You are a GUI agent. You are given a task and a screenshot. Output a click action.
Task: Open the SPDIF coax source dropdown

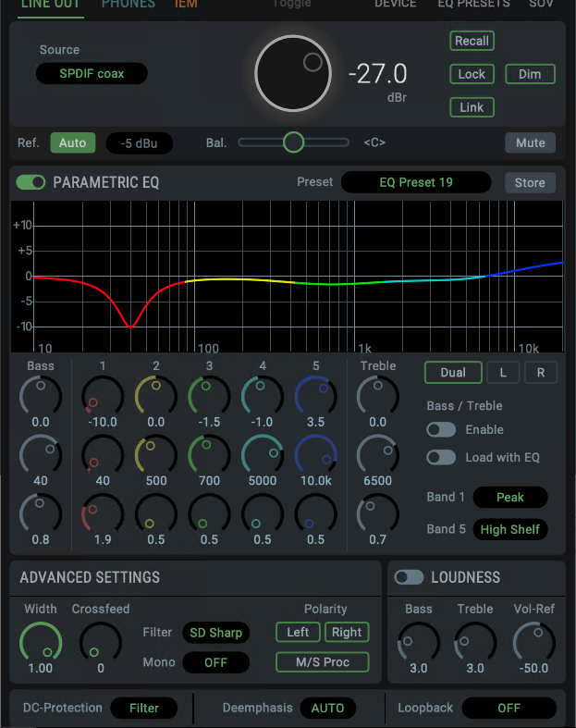(92, 74)
